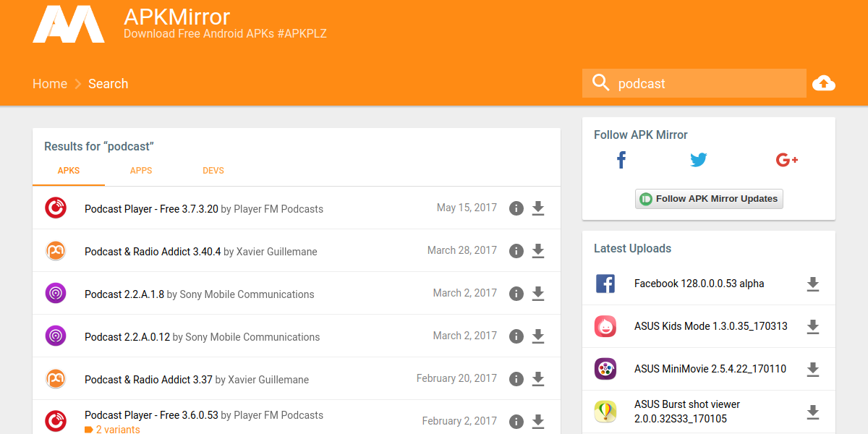868x434 pixels.
Task: Click the Podcast Player 3.7.3.20 app icon
Action: (x=56, y=208)
